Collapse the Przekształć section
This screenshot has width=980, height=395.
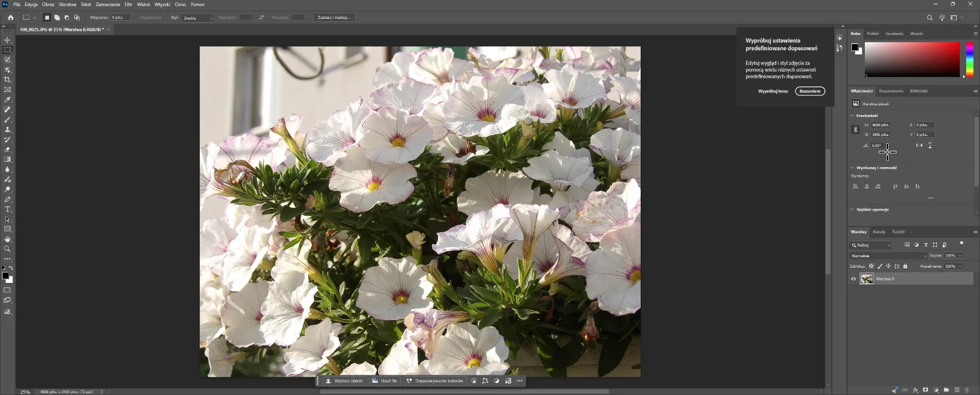851,115
